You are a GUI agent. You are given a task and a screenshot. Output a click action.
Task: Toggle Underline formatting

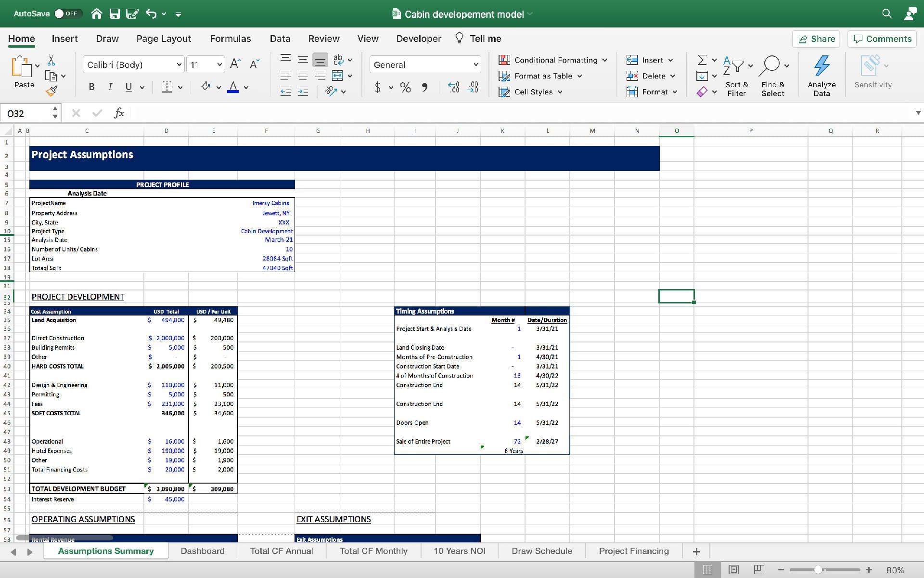128,87
